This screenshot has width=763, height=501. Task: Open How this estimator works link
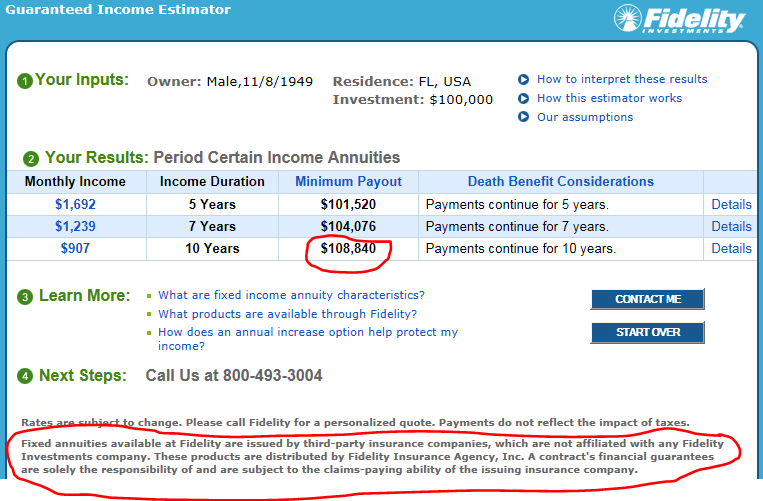pos(609,98)
